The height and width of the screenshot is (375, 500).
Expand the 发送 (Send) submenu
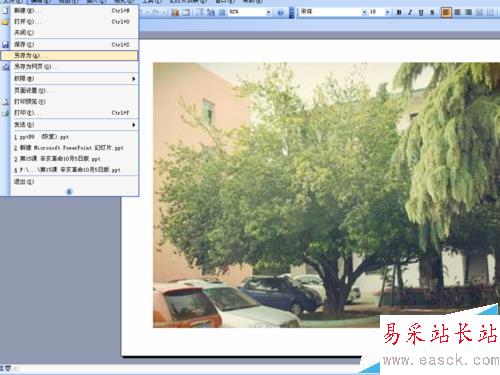tap(69, 125)
